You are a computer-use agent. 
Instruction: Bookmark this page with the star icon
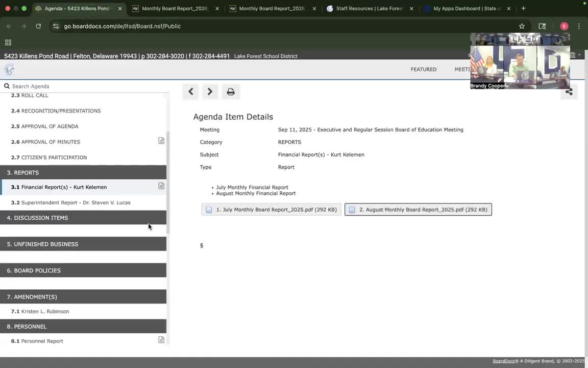pos(522,26)
